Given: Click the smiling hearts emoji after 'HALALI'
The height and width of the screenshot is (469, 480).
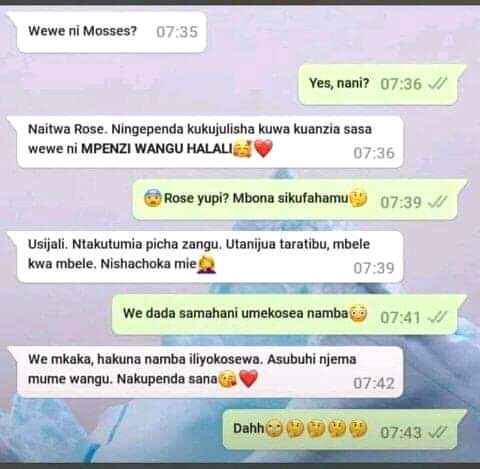Looking at the screenshot, I should click(x=243, y=148).
